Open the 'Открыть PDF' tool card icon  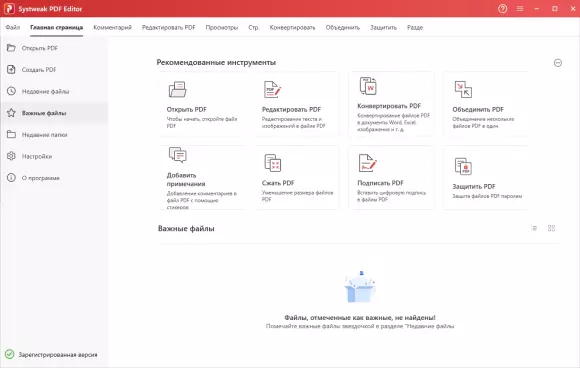point(178,90)
